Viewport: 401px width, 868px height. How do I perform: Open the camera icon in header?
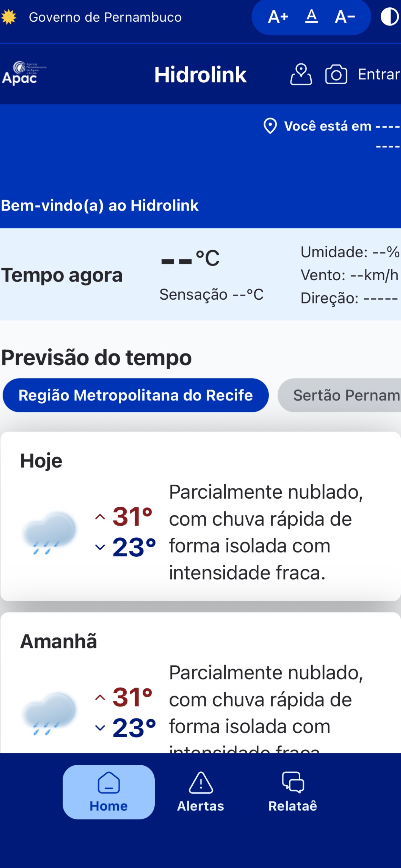[x=336, y=75]
